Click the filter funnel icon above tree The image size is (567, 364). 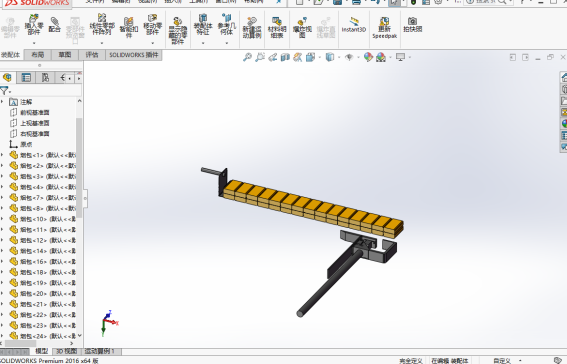click(x=4, y=91)
